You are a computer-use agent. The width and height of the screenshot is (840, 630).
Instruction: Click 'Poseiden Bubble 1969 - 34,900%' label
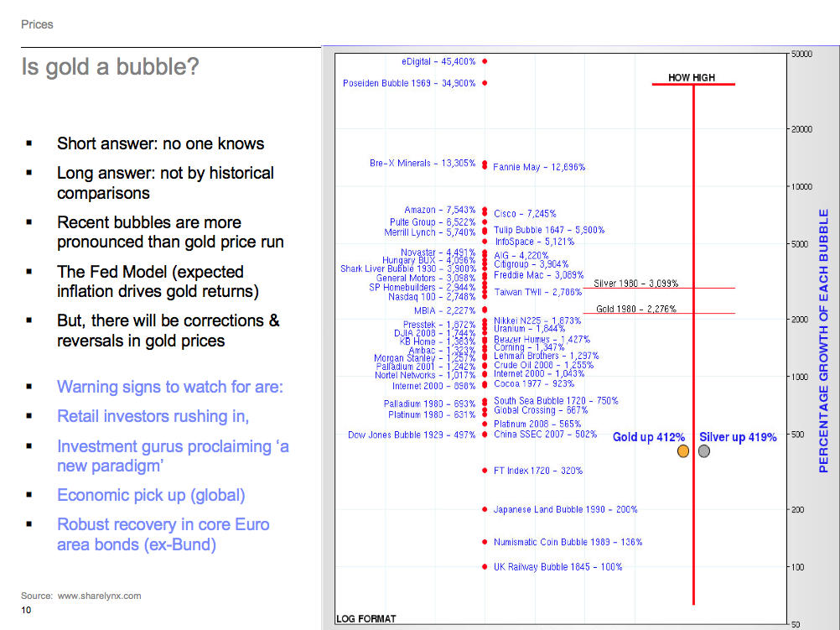(409, 83)
